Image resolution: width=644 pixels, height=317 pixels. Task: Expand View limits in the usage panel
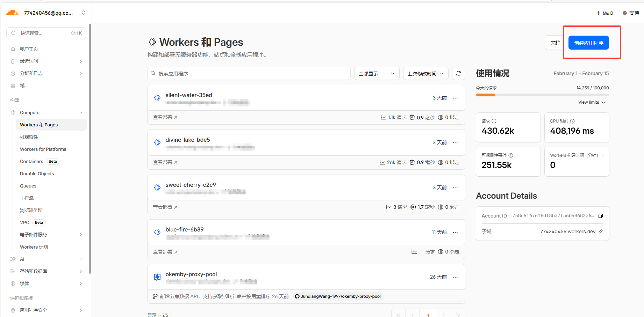pyautogui.click(x=592, y=102)
